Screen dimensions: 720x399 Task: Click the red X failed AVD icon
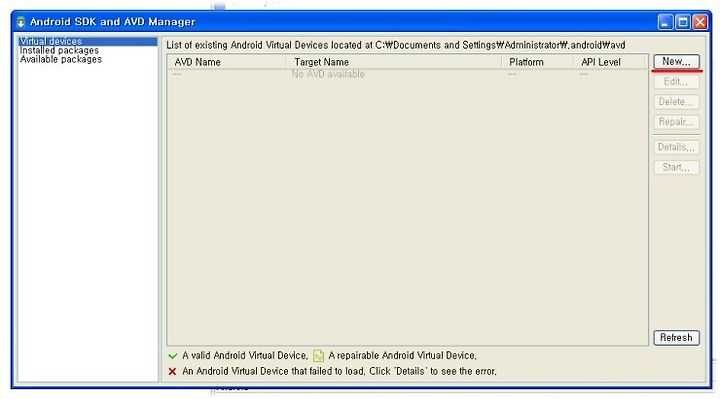coord(172,371)
